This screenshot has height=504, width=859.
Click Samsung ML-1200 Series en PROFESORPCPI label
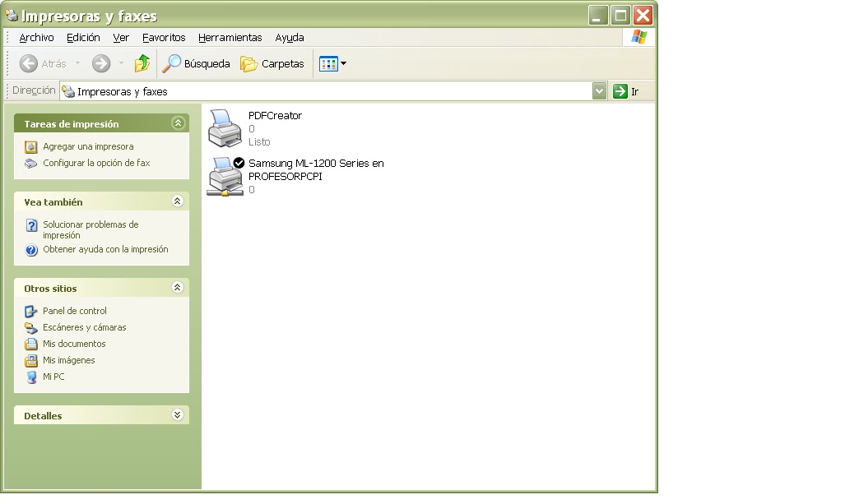[x=316, y=169]
